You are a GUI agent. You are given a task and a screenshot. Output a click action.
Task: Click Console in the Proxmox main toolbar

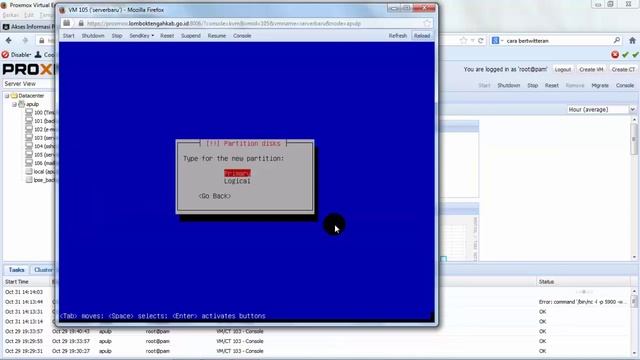point(625,86)
